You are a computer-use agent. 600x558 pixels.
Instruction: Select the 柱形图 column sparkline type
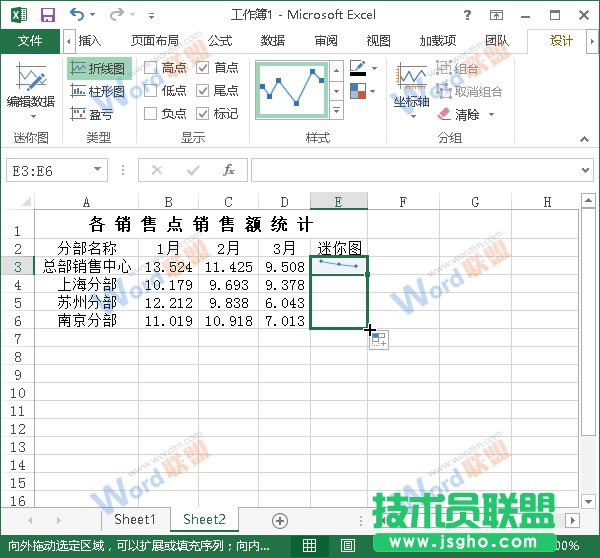click(x=98, y=91)
